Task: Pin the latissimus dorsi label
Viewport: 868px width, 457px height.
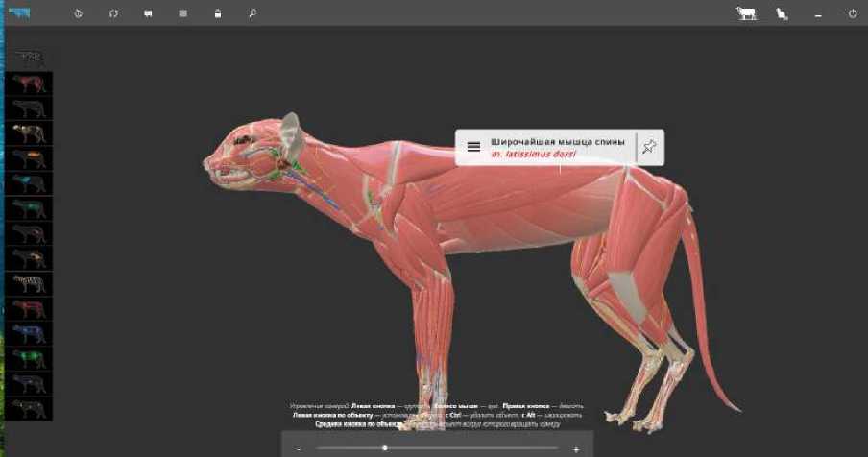Action: click(x=649, y=147)
